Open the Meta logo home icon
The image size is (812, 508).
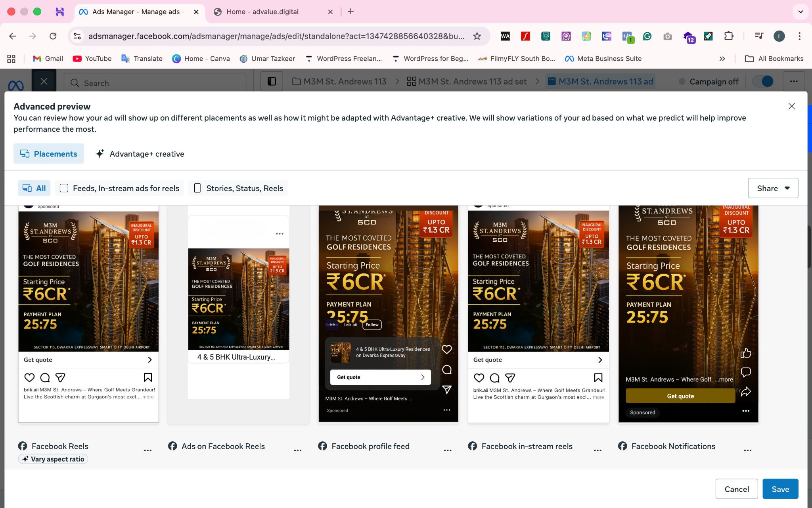pos(16,85)
